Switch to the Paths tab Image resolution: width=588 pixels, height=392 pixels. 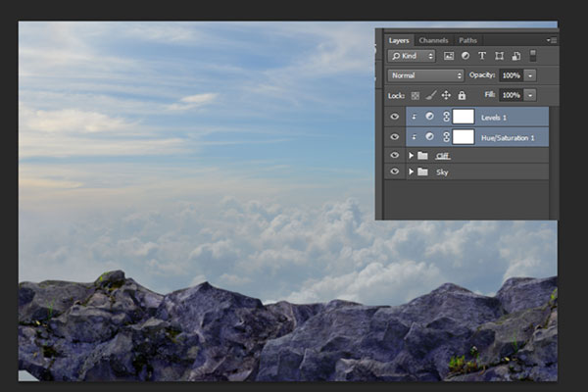tap(467, 40)
